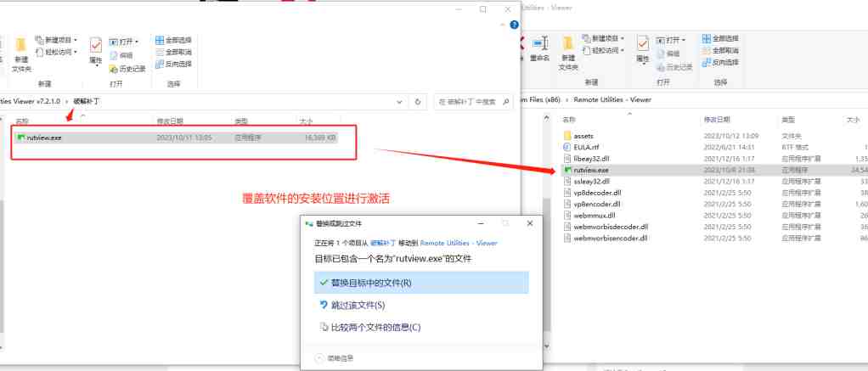Choose Skip this file option
Screen dimensions: 868x371
click(421, 305)
